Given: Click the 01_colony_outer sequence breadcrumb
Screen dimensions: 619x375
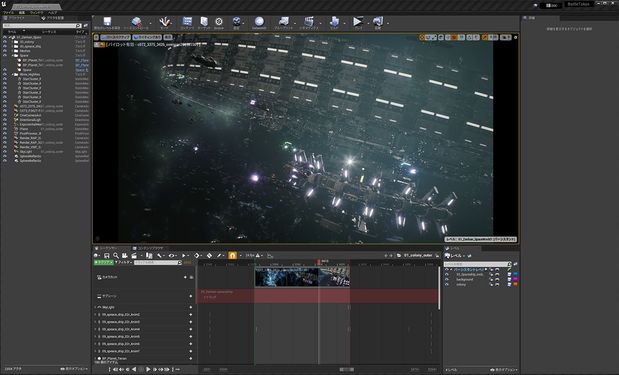Looking at the screenshot, I should [x=418, y=256].
